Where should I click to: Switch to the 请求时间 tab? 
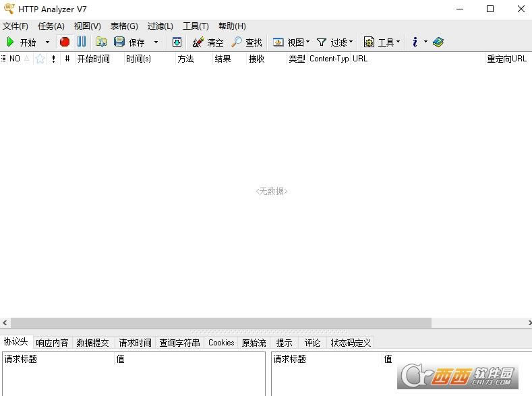135,343
